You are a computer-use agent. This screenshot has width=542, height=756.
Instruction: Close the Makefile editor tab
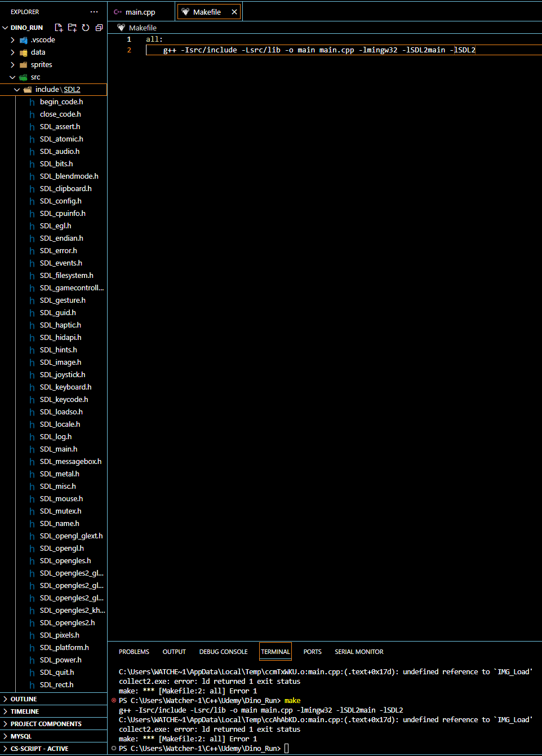[x=234, y=12]
